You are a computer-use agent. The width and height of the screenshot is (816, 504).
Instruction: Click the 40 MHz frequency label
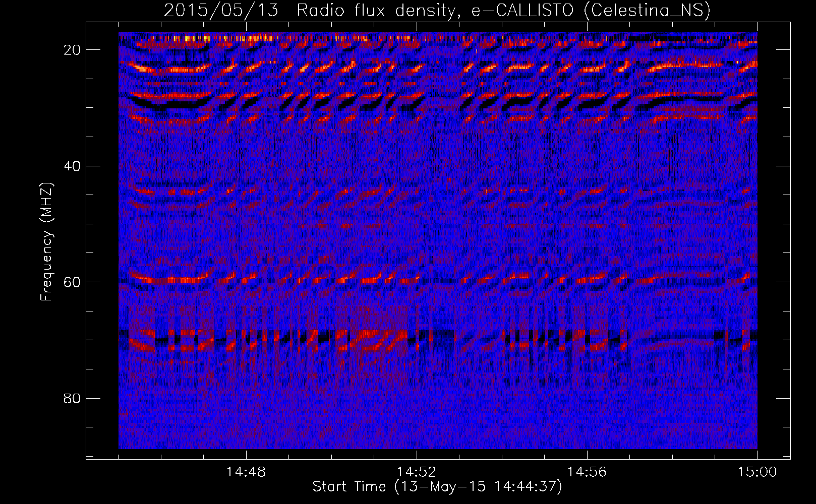click(73, 166)
